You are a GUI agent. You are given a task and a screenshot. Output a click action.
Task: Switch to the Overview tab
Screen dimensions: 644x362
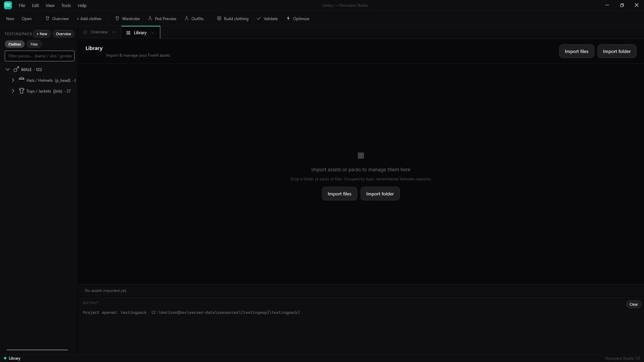point(99,32)
